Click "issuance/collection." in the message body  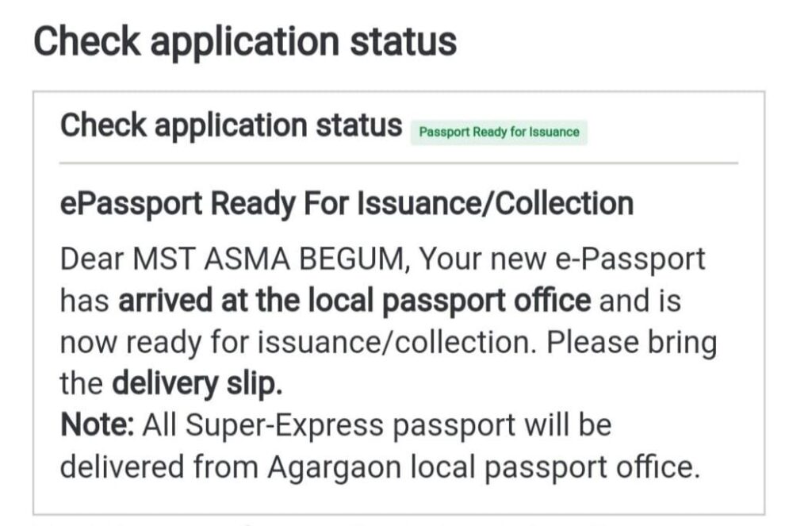[416, 343]
